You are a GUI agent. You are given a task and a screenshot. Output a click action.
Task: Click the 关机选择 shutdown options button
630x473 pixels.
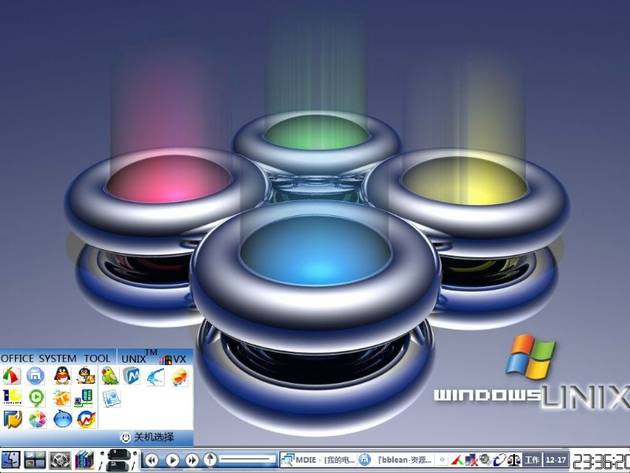147,437
